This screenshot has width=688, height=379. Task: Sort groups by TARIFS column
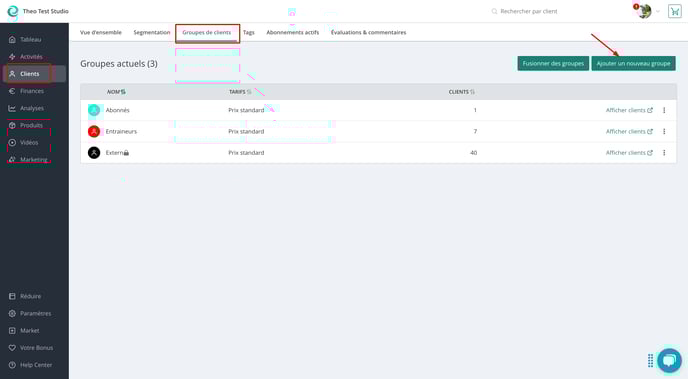[240, 92]
